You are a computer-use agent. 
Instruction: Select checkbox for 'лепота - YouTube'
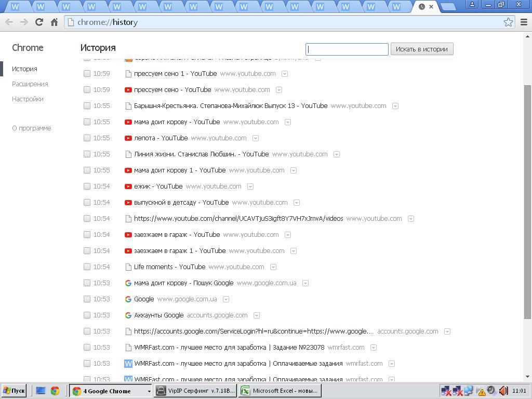tap(87, 138)
